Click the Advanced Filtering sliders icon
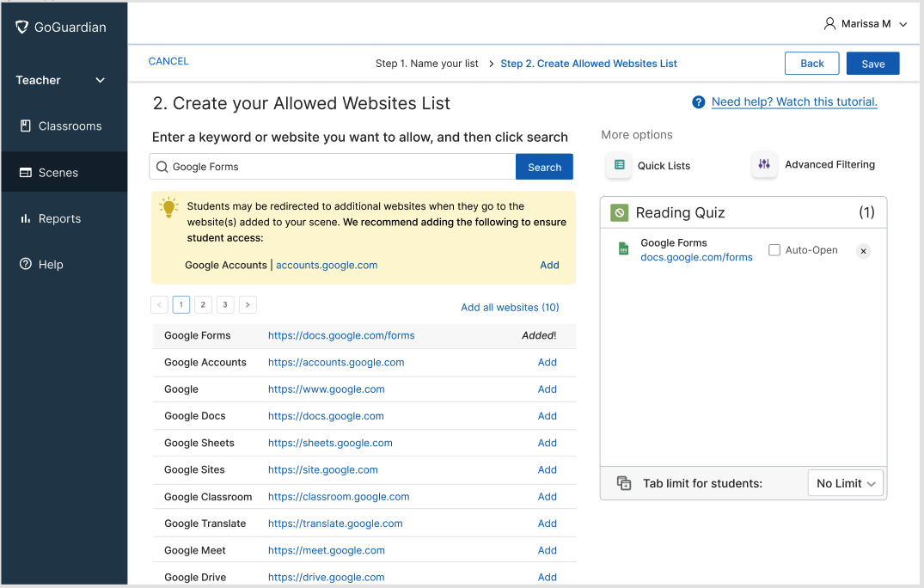This screenshot has height=588, width=924. (764, 164)
